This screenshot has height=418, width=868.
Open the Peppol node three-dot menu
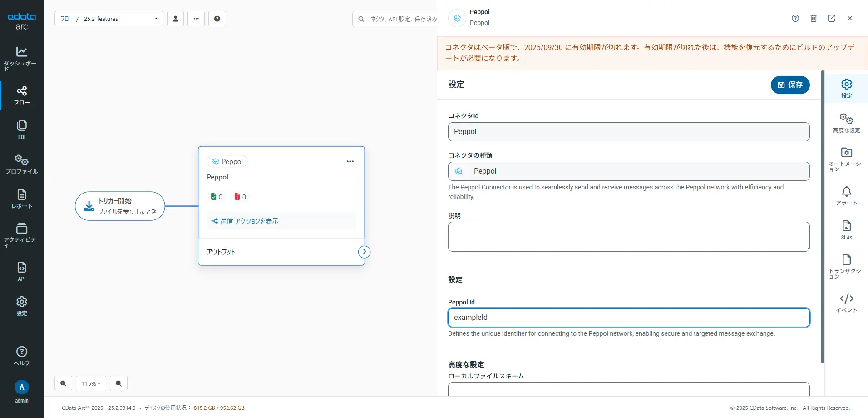click(350, 161)
